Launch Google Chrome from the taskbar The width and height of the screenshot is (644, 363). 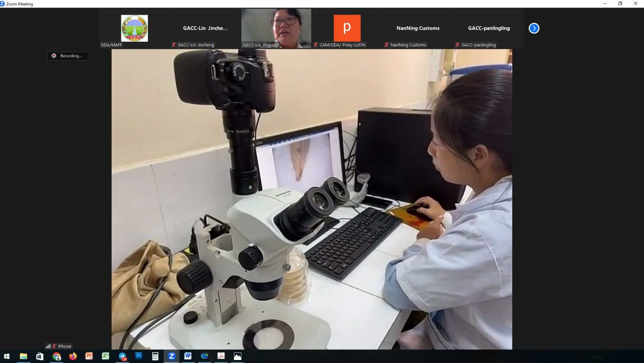56,356
